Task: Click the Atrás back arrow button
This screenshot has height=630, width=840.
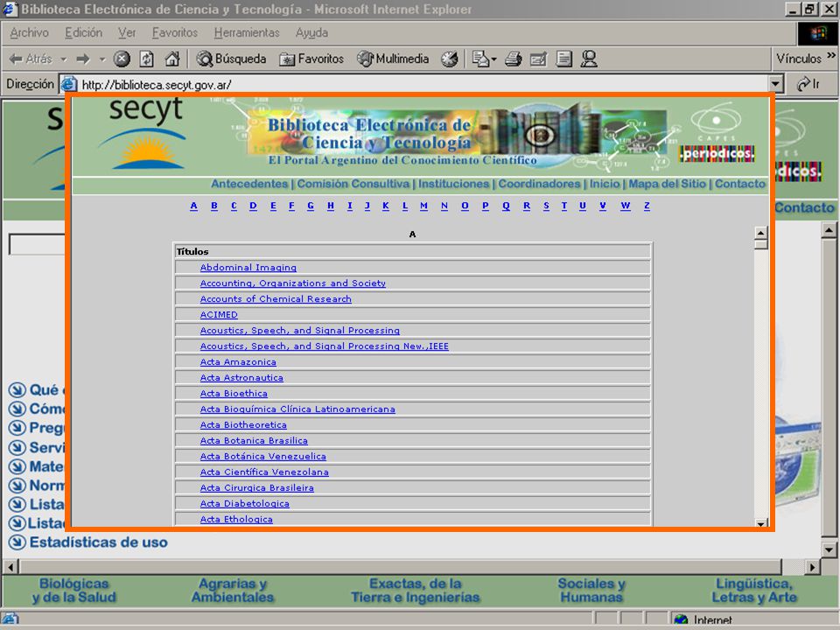Action: (31, 59)
